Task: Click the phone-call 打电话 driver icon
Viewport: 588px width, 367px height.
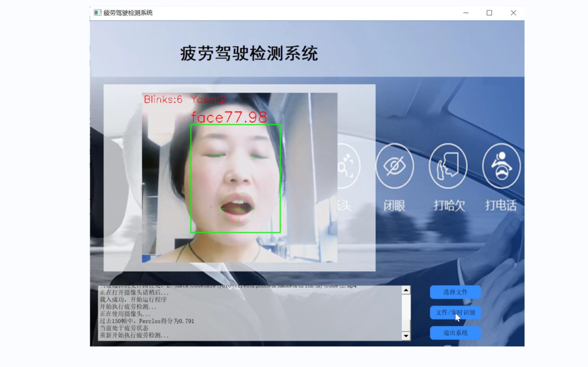Action: 502,166
